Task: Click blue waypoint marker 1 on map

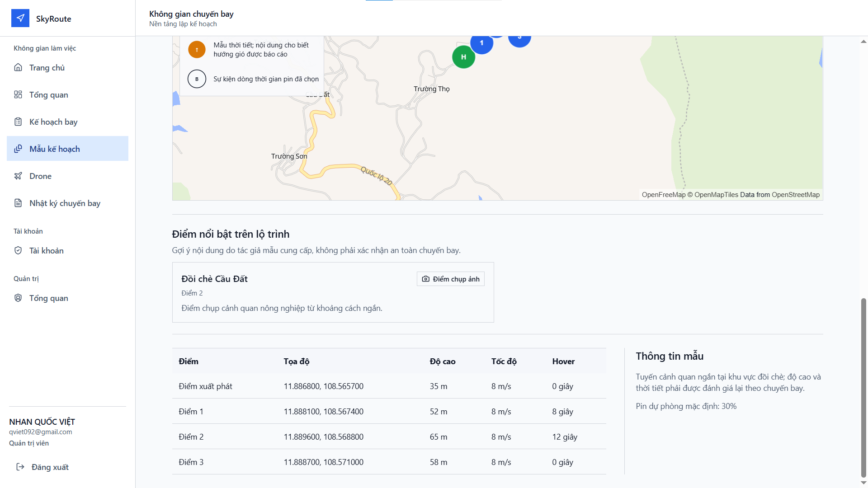Action: (x=481, y=43)
